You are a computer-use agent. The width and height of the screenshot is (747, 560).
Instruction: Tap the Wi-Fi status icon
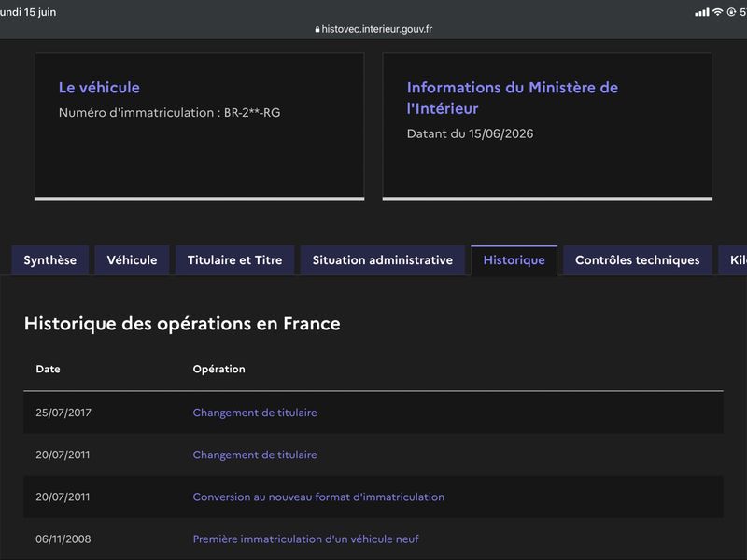point(717,12)
